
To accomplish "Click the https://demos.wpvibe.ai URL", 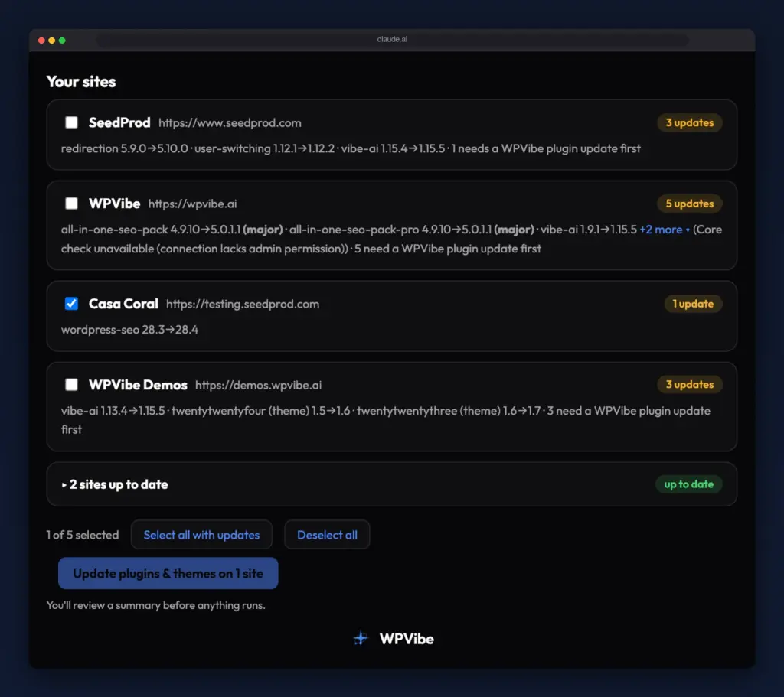I will [x=258, y=385].
